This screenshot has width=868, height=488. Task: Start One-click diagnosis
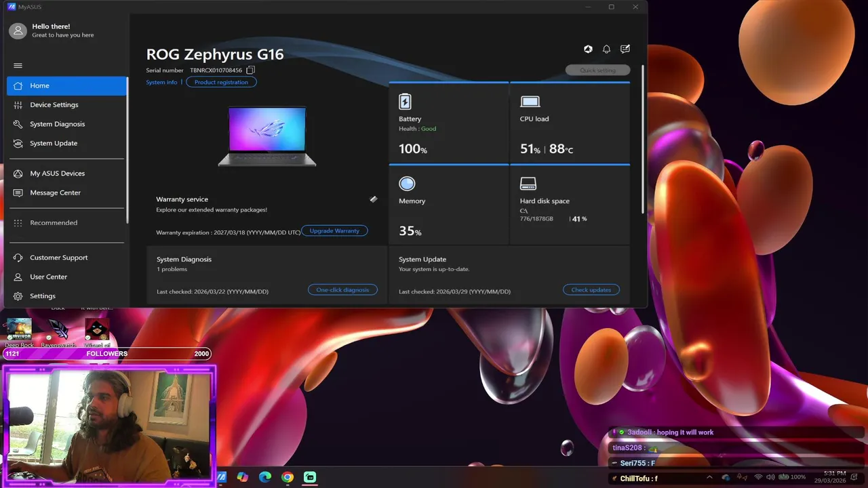point(342,290)
